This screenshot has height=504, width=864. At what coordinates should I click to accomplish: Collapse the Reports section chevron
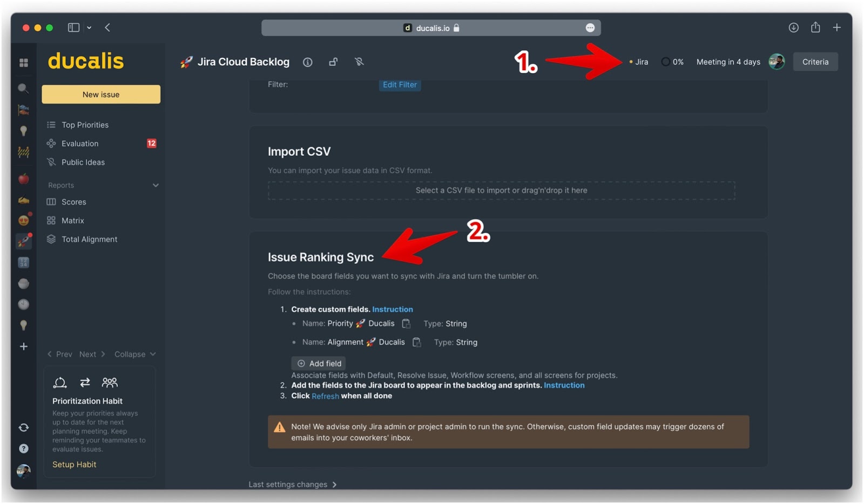click(156, 185)
